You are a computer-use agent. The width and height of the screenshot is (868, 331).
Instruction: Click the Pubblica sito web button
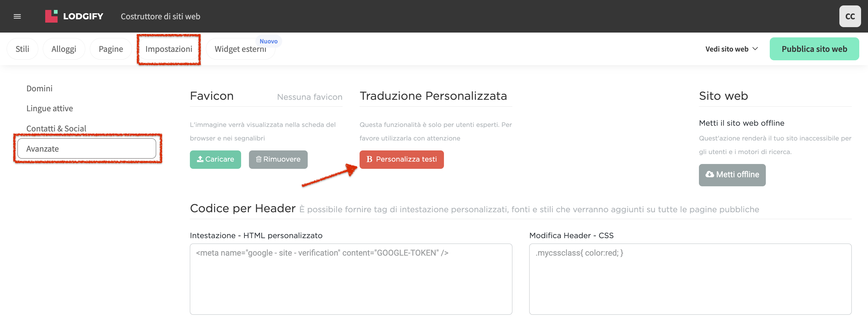(814, 49)
